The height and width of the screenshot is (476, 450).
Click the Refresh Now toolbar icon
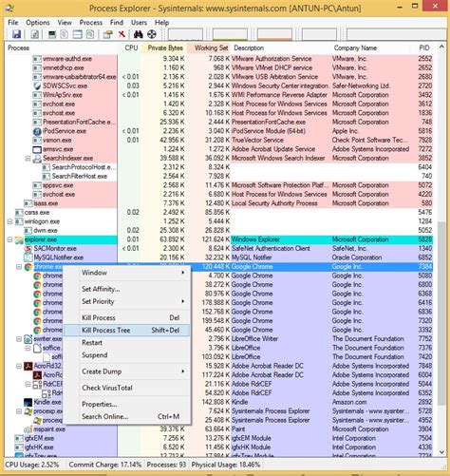click(x=35, y=34)
